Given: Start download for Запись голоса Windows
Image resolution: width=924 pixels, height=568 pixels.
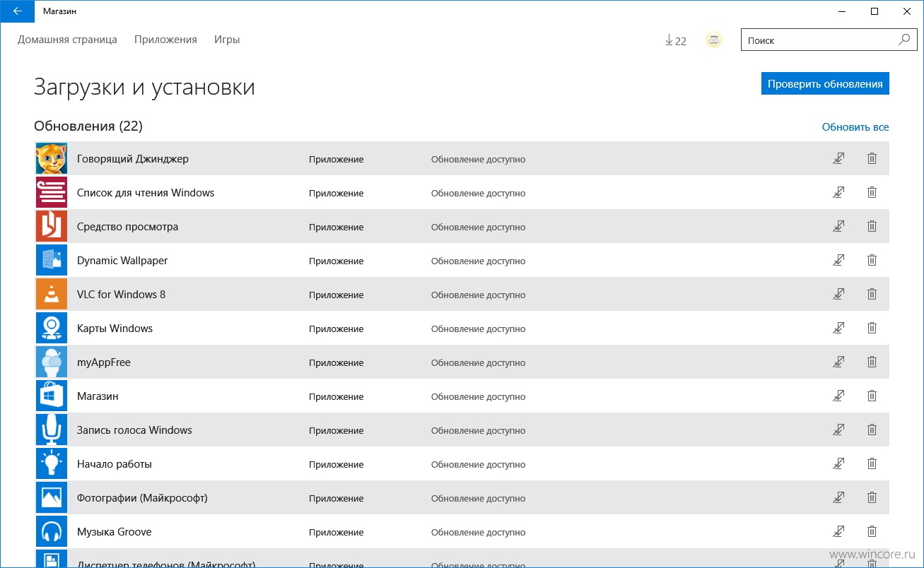Looking at the screenshot, I should [x=838, y=430].
